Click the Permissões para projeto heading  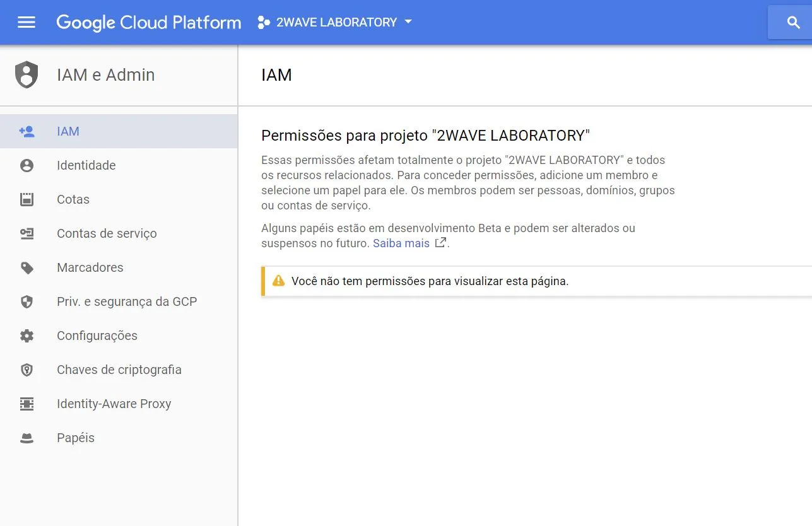point(425,136)
